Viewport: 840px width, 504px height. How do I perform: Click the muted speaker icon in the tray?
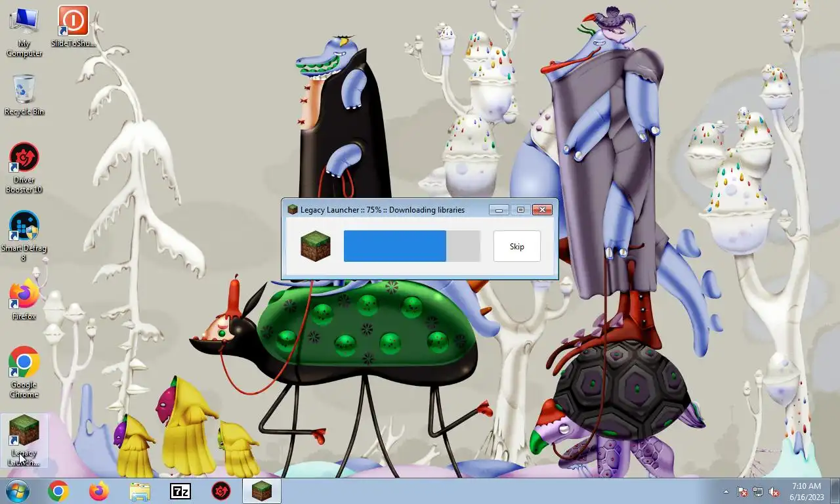[774, 492]
